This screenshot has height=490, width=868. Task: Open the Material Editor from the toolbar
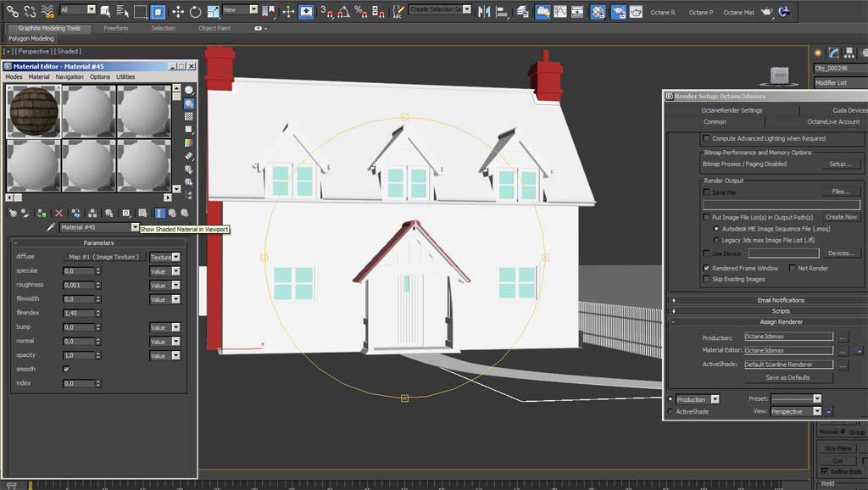(598, 11)
